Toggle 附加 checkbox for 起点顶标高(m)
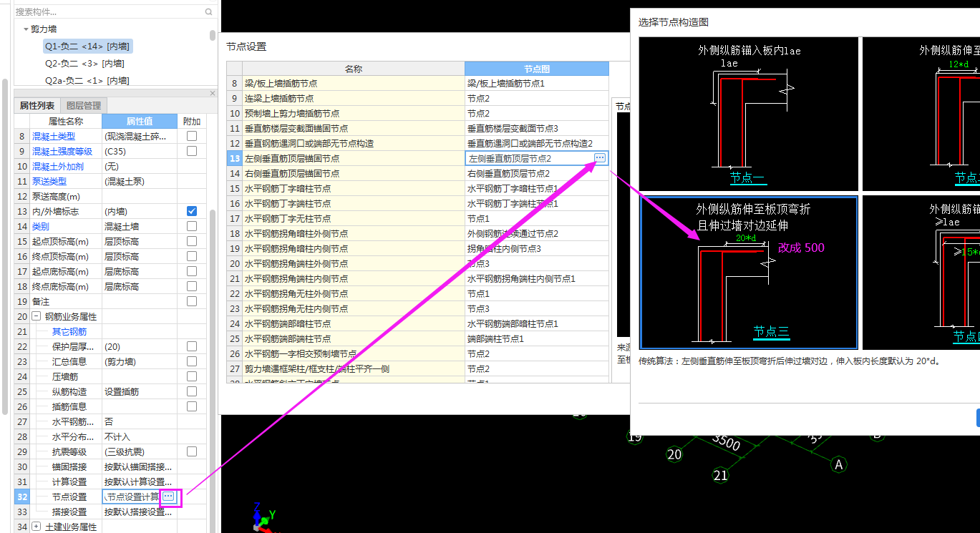Viewport: 980px width, 533px height. (x=192, y=241)
